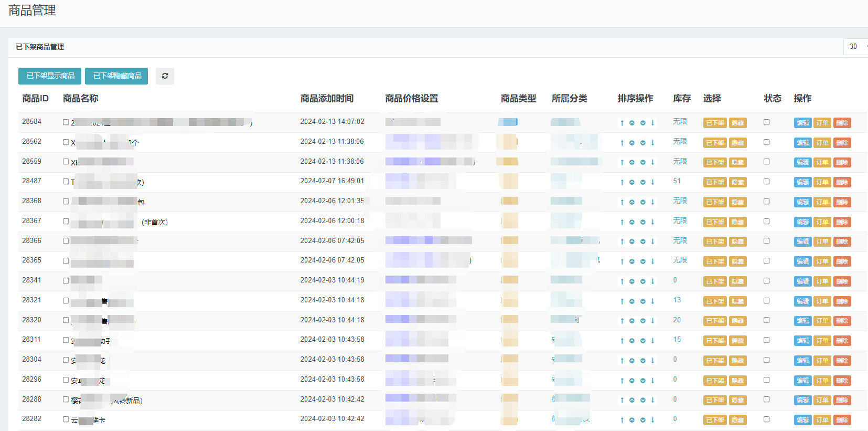Click circled up chevron for product 28366

click(x=632, y=241)
